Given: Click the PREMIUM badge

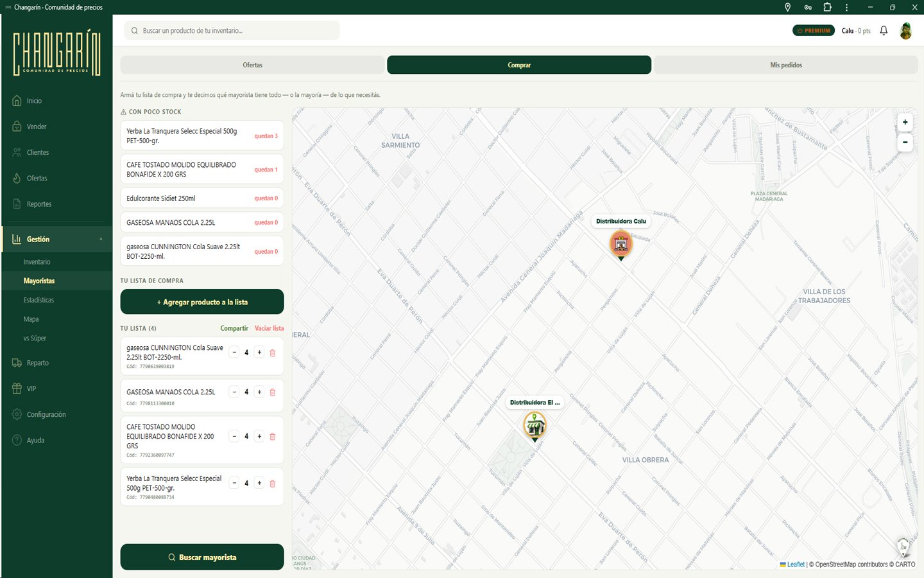Looking at the screenshot, I should (x=814, y=31).
